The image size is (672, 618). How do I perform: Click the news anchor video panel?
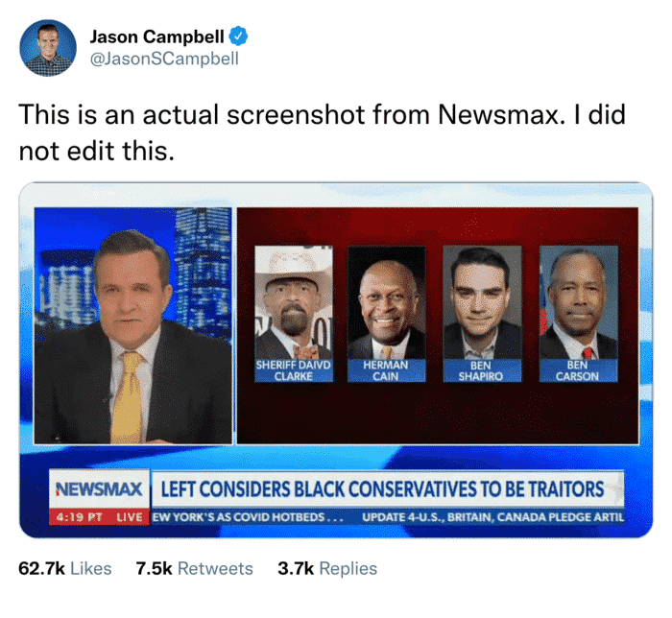pyautogui.click(x=133, y=325)
